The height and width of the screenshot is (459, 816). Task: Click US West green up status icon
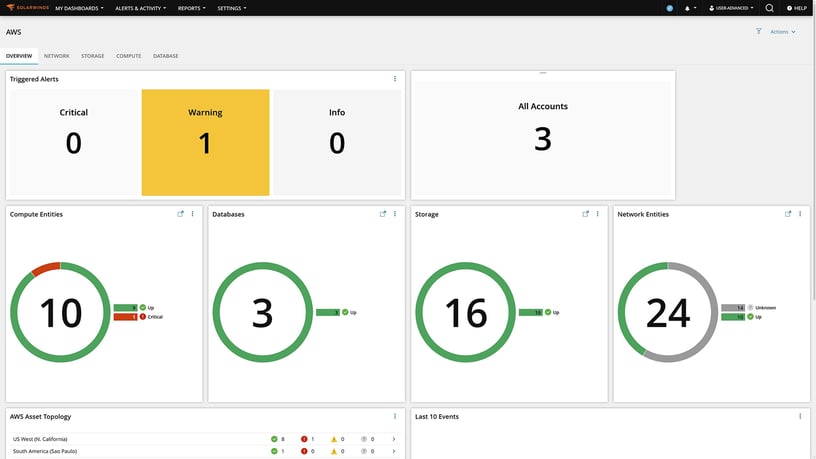point(274,439)
